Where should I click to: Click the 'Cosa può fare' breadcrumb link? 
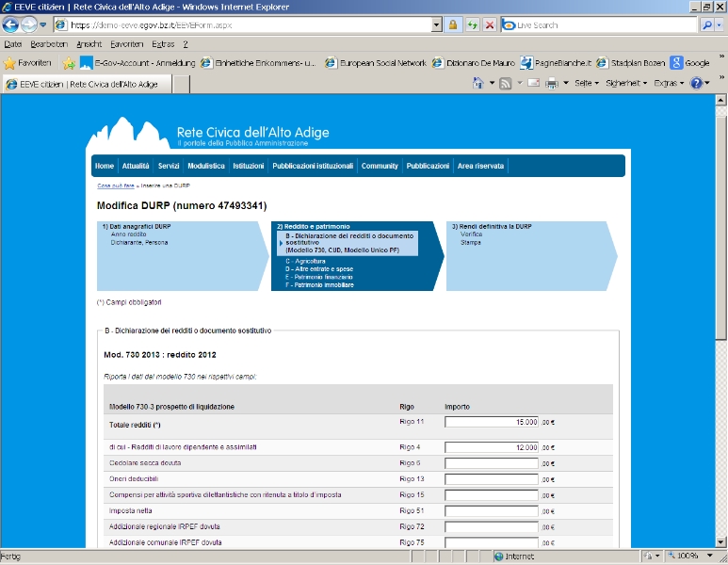coord(116,186)
